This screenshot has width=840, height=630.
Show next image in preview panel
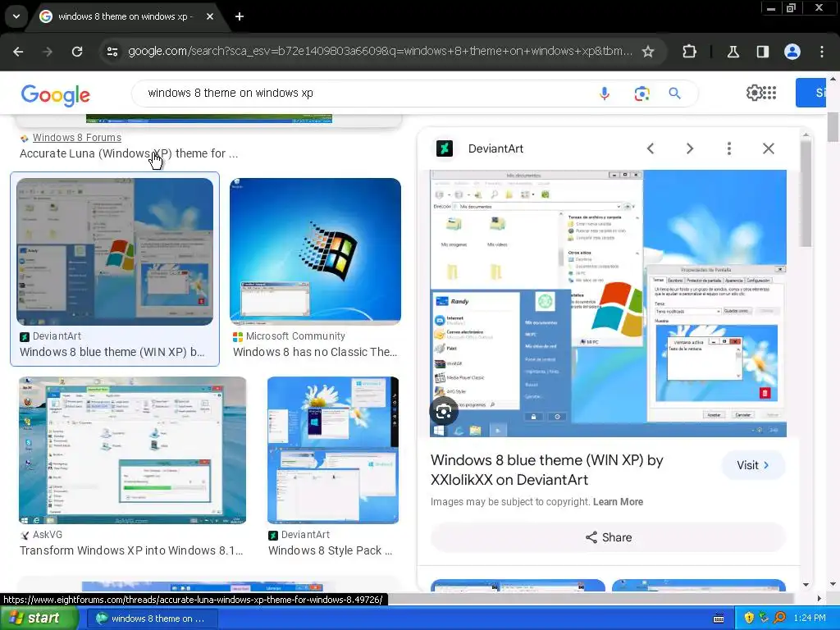(690, 148)
